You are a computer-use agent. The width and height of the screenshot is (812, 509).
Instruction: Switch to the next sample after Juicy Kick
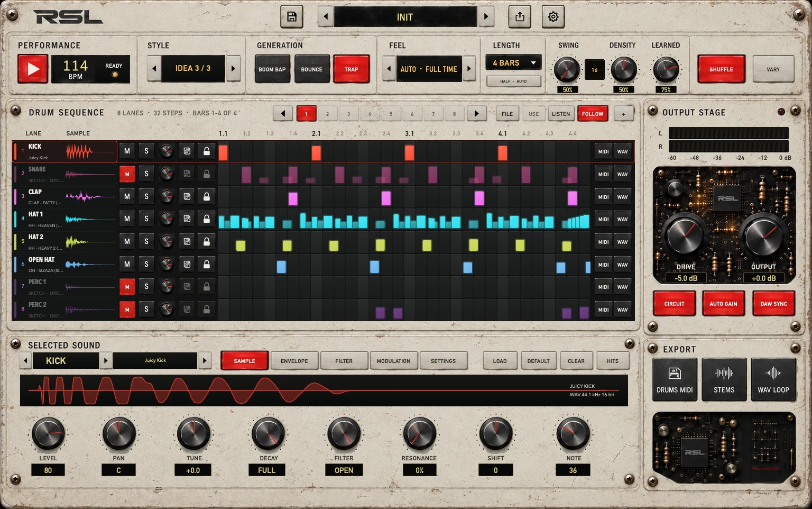[204, 361]
